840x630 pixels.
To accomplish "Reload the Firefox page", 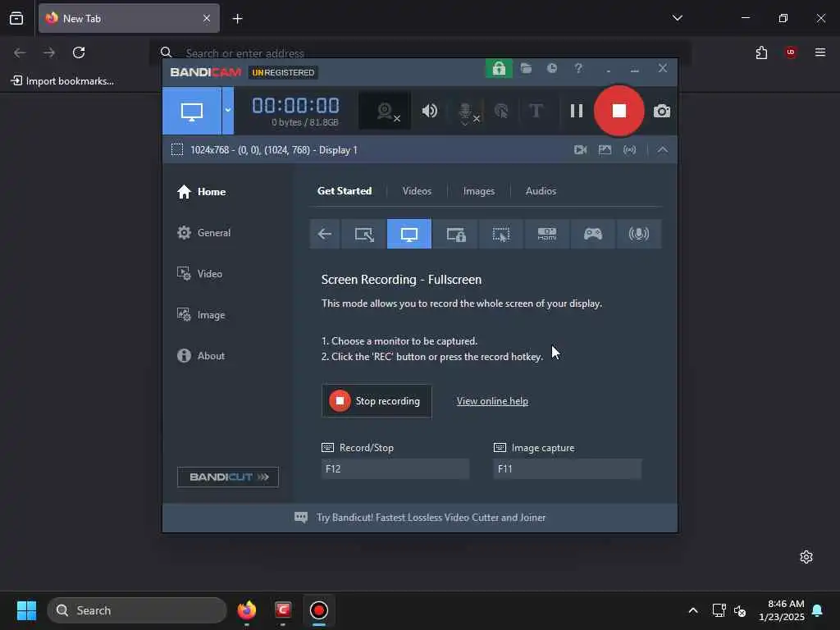I will point(79,52).
